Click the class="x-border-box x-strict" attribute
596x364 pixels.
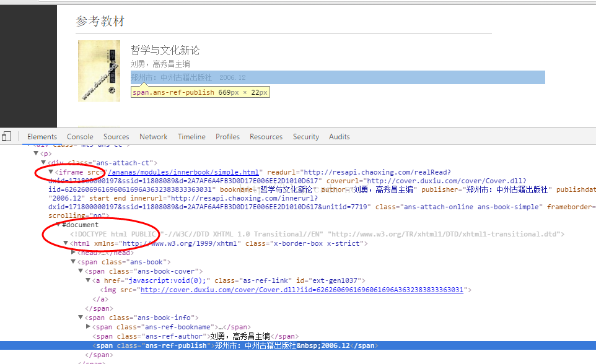coord(304,243)
